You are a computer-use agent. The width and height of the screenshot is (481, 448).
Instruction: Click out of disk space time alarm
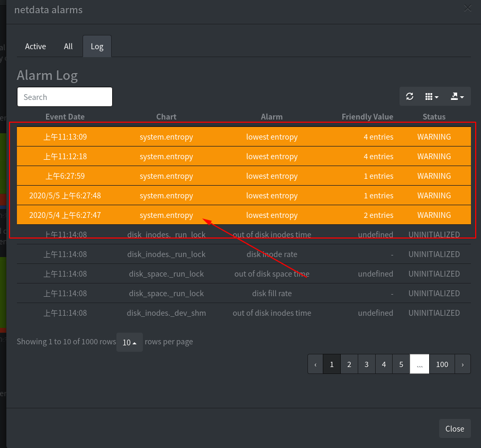(x=272, y=274)
